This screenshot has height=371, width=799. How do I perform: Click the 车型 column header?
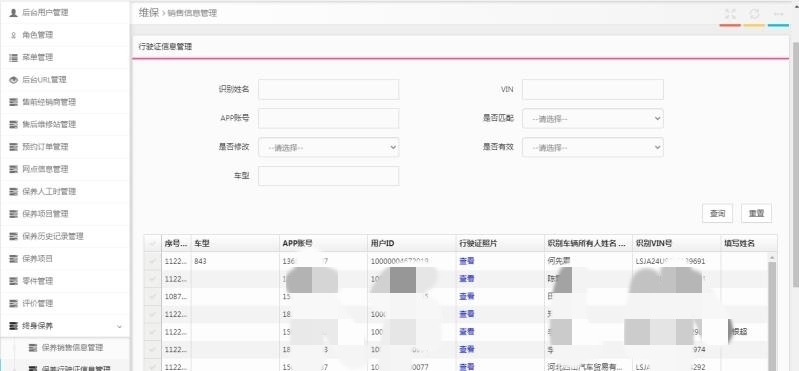click(235, 244)
